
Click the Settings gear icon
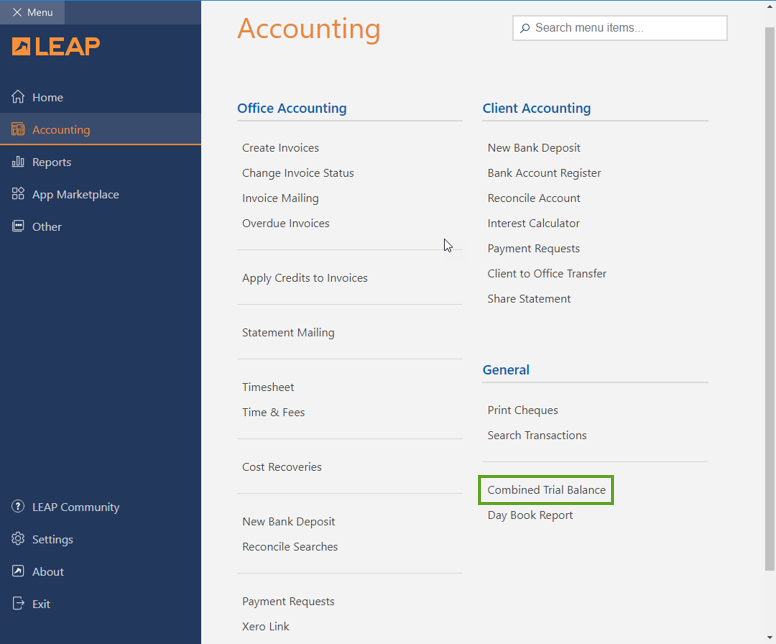coord(18,539)
